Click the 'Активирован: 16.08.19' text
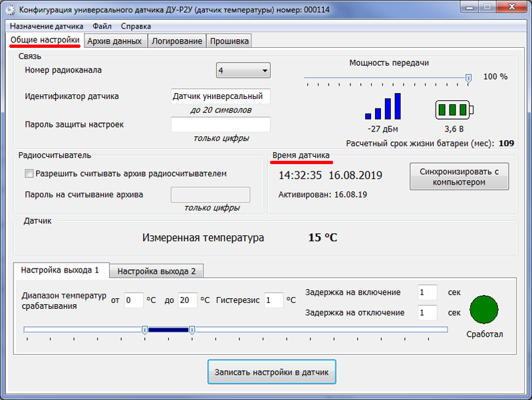 tap(323, 195)
